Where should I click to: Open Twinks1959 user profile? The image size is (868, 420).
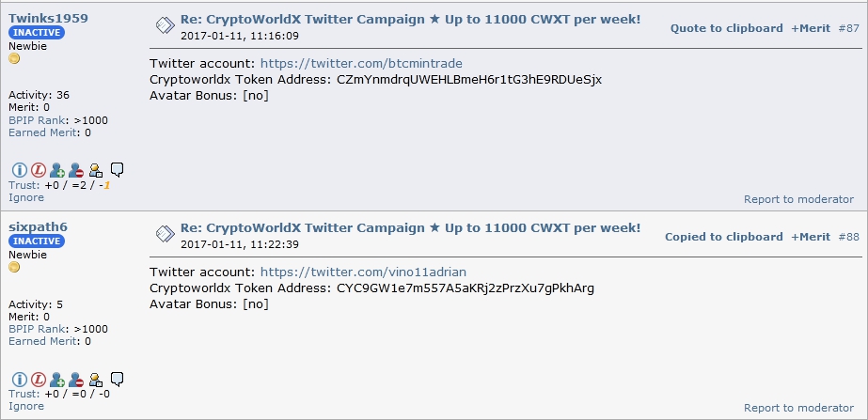point(48,18)
